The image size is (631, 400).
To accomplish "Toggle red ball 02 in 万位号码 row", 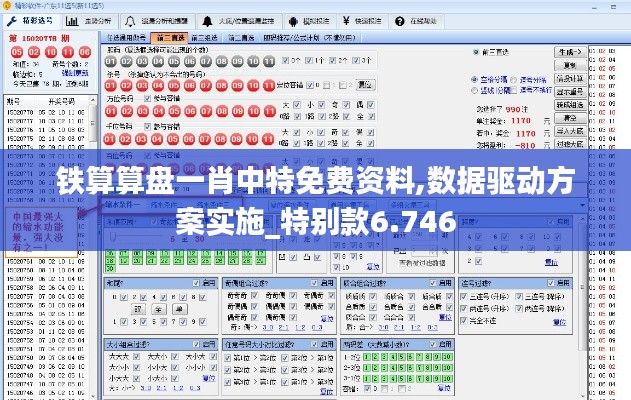I will coord(127,111).
